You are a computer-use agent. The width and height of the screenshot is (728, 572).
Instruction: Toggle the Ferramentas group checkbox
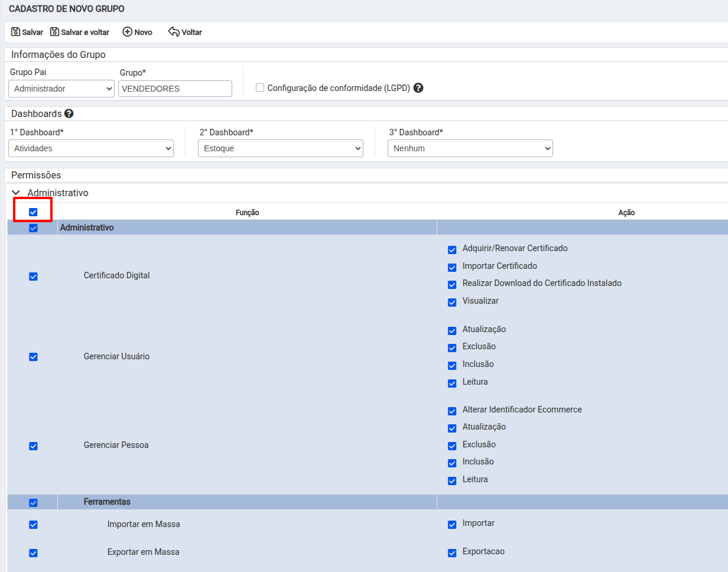pos(33,503)
